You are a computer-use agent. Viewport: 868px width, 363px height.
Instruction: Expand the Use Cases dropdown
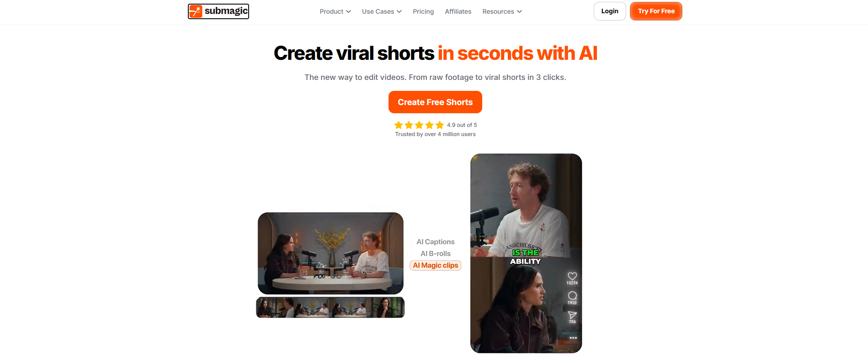coord(382,11)
